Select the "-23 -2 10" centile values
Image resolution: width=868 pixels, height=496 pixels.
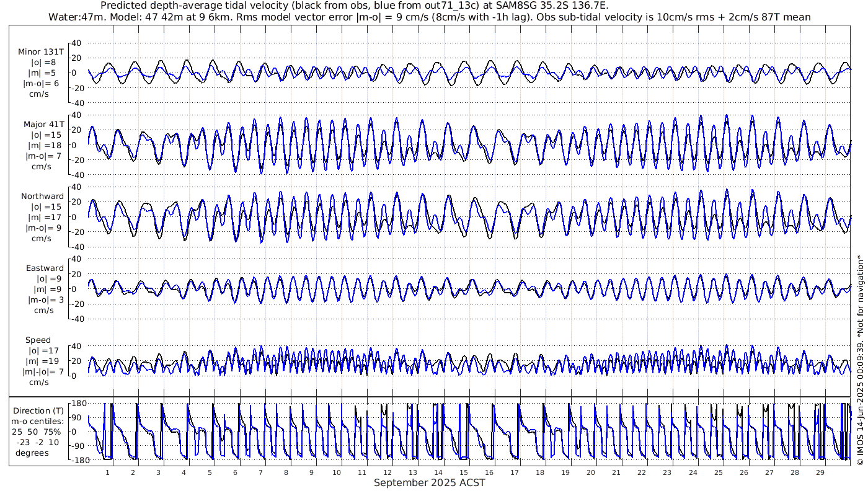tap(38, 442)
